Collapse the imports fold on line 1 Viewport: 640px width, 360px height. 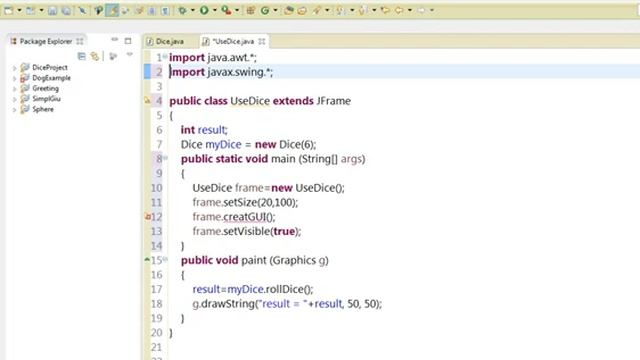point(165,56)
